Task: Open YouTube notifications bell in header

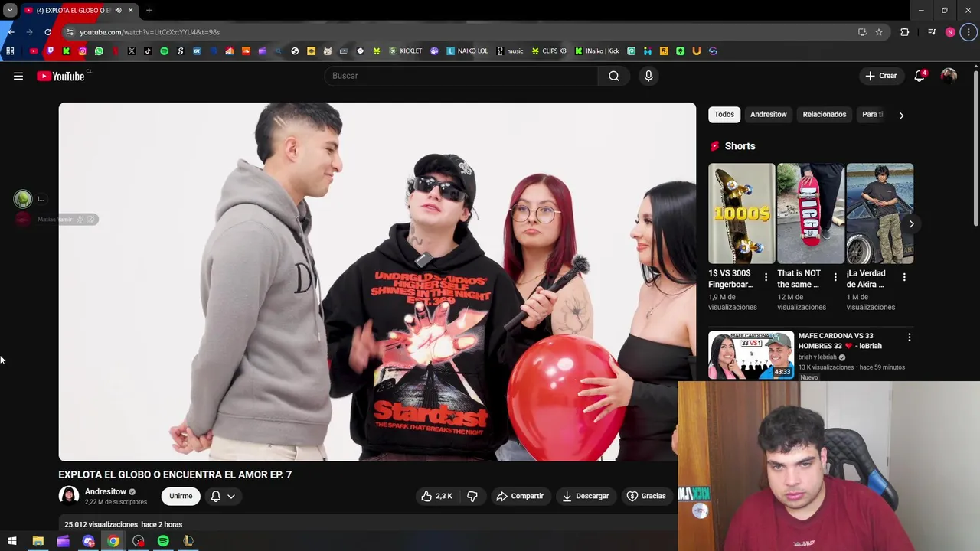Action: tap(920, 76)
